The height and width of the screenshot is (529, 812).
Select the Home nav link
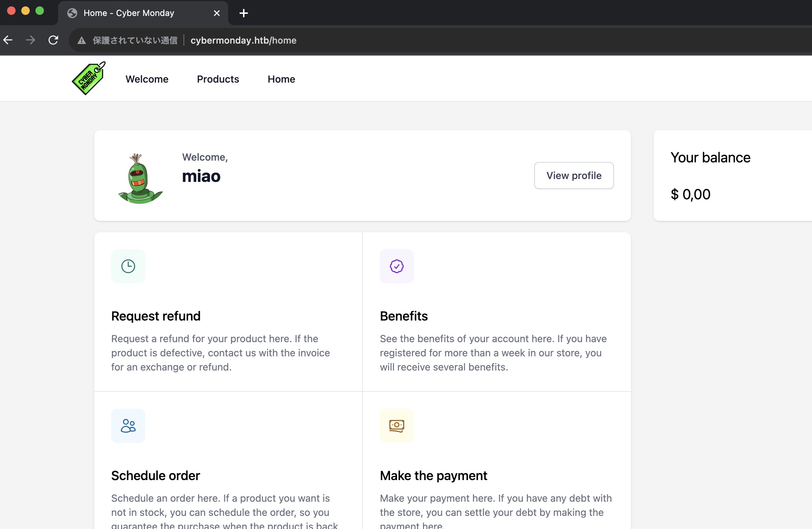coord(281,79)
